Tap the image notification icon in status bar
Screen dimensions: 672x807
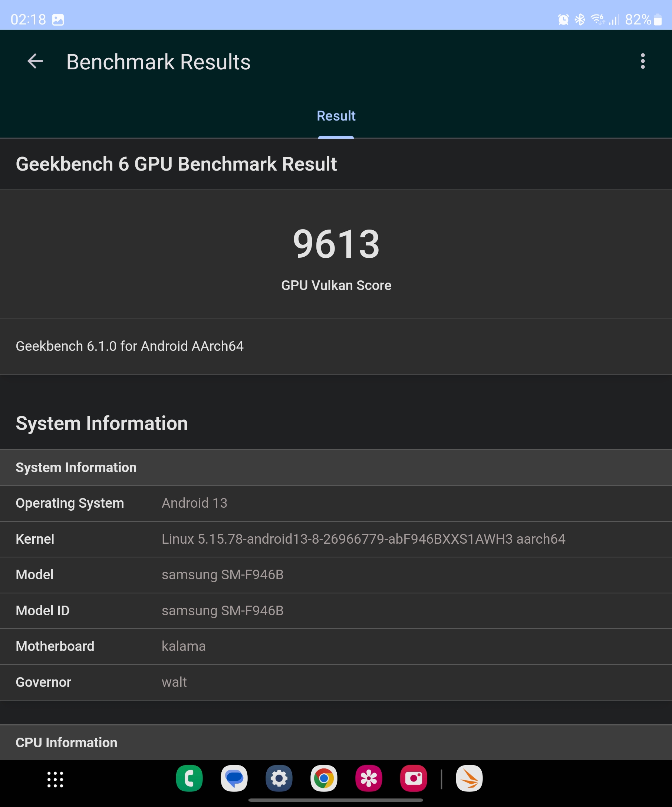pyautogui.click(x=58, y=20)
